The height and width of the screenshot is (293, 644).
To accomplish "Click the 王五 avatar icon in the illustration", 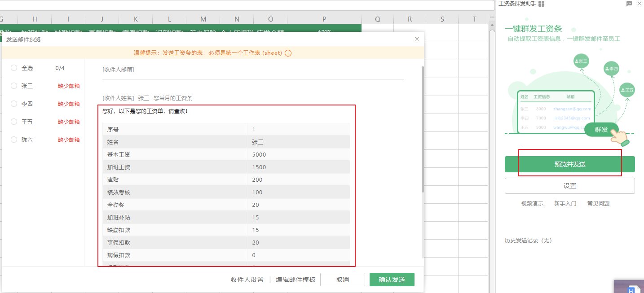I will click(x=627, y=89).
